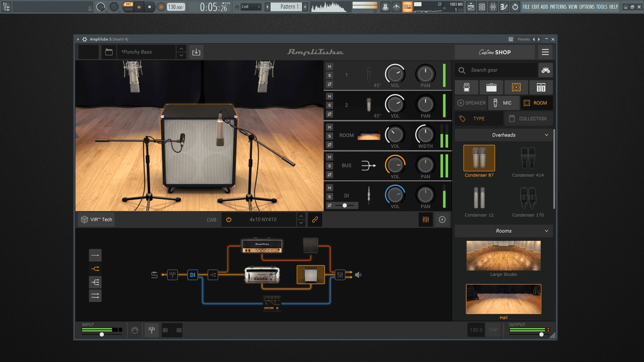Select next cabinet with down arrow
The image size is (644, 362).
(301, 223)
